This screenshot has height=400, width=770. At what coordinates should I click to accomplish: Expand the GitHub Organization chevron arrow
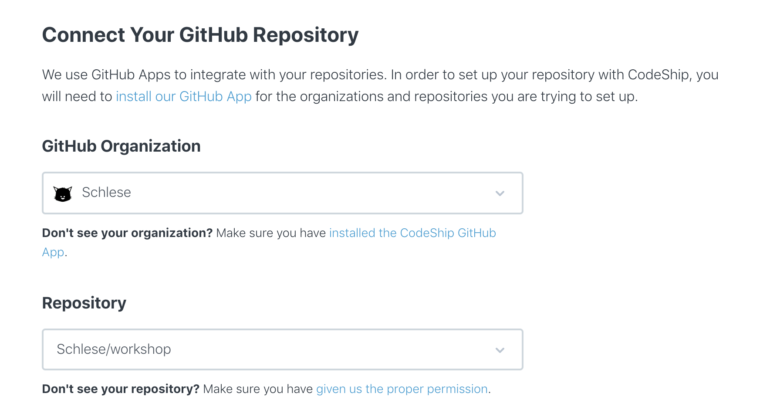coord(500,193)
